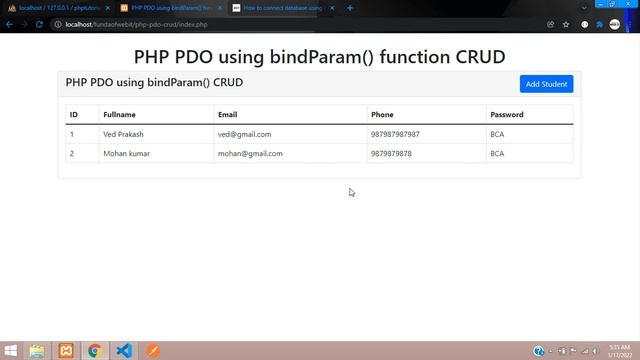Close the phpMyAdmin localhost tab
The image size is (640, 360).
108,8
